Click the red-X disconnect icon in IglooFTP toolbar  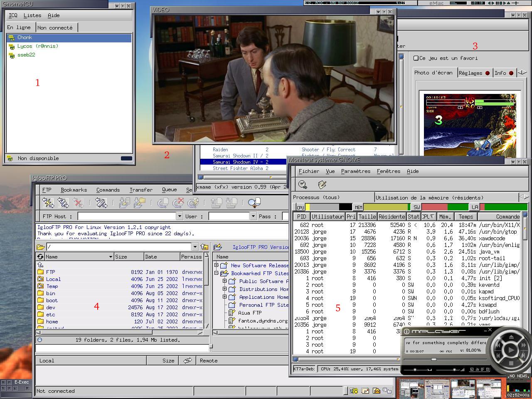[x=78, y=203]
